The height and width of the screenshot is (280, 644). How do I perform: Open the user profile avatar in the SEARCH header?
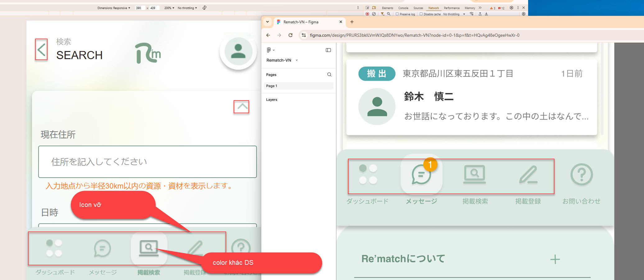click(238, 51)
